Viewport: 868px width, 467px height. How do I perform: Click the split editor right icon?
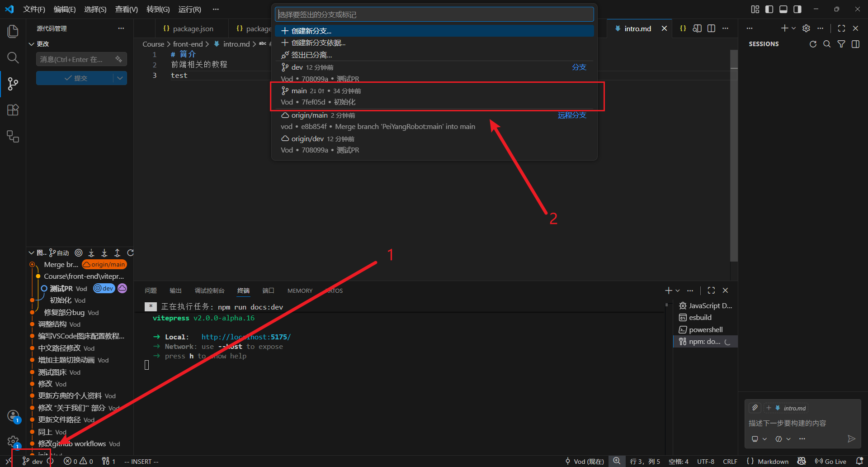point(711,28)
